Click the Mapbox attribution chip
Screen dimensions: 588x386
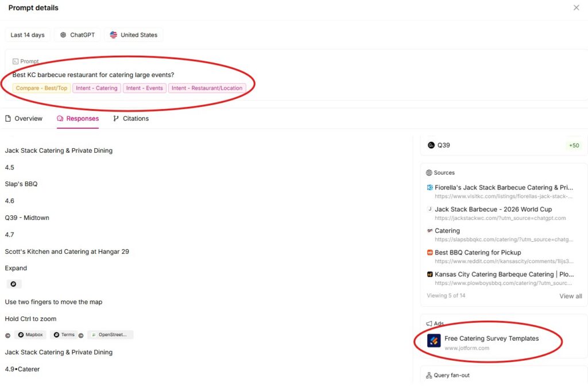pos(30,335)
